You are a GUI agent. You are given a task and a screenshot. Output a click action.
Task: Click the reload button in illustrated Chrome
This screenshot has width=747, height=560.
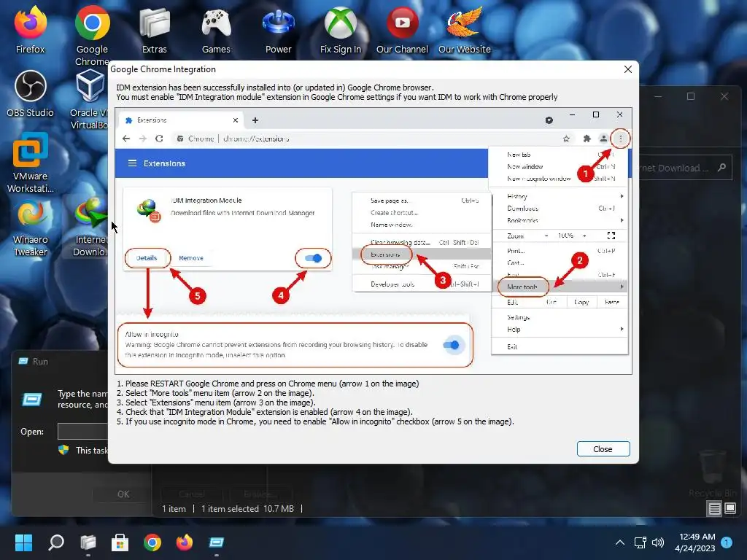pos(159,139)
